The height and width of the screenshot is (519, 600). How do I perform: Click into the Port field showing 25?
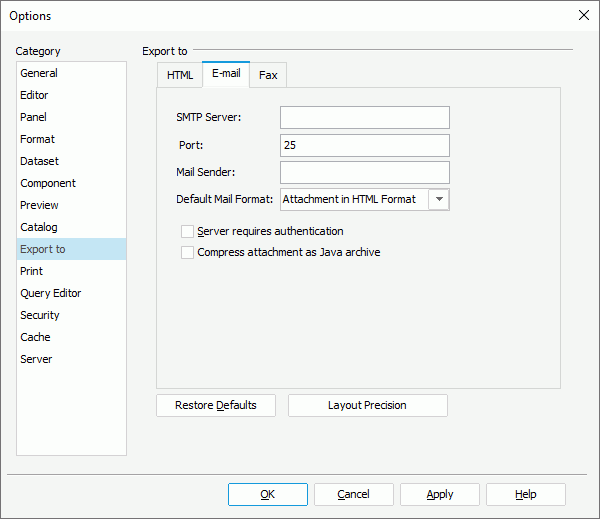point(365,145)
